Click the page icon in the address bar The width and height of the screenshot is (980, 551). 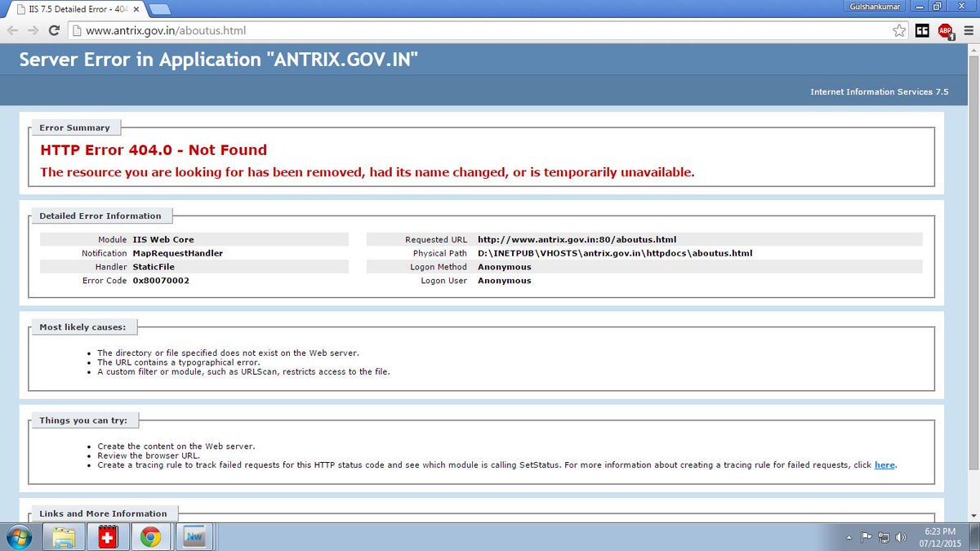point(76,31)
